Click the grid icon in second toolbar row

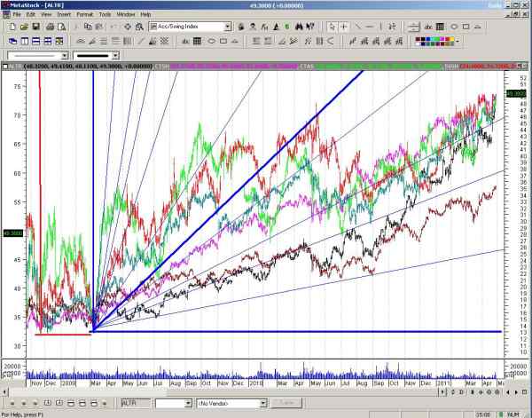click(x=197, y=41)
